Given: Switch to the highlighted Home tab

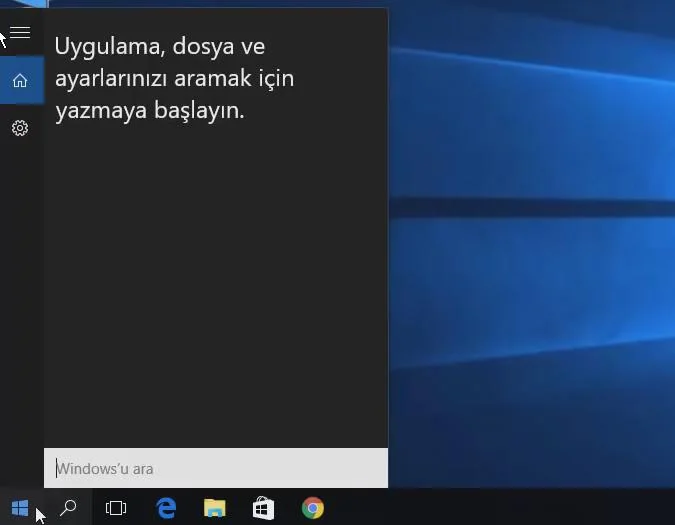Looking at the screenshot, I should 20,81.
